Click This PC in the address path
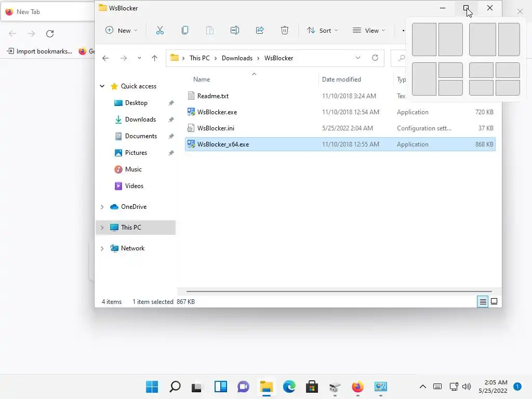Screen dimensions: 532x399 click(x=199, y=58)
